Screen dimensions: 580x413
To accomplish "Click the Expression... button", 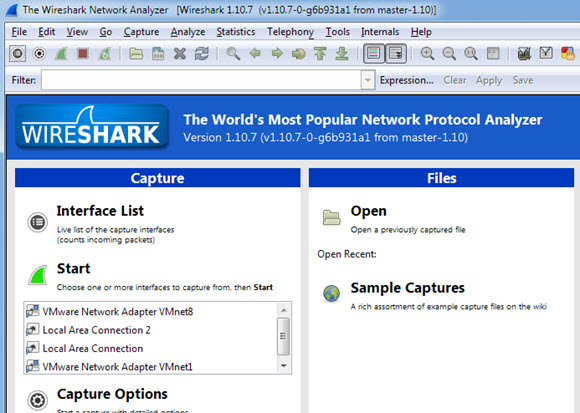I will 407,80.
